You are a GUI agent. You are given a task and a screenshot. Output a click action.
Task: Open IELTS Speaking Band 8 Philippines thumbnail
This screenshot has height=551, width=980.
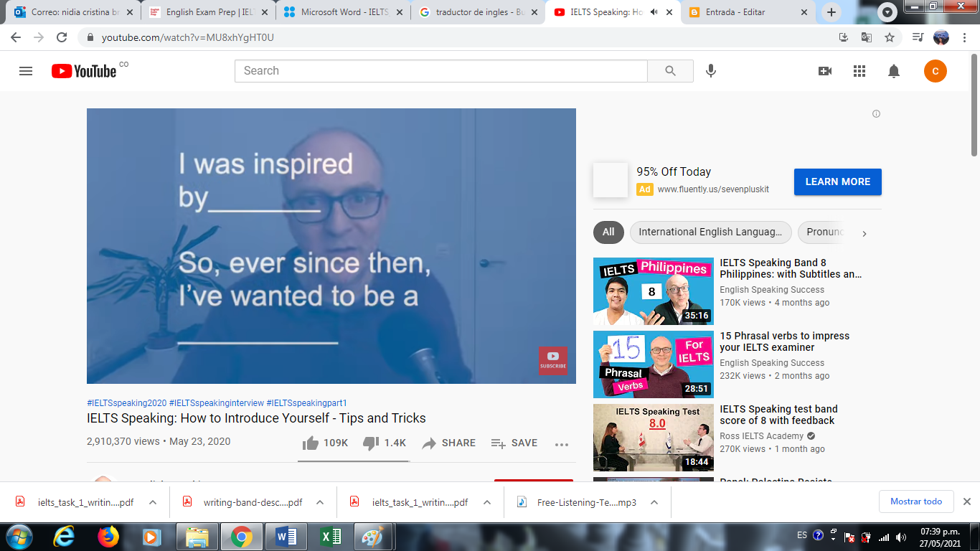pos(654,291)
